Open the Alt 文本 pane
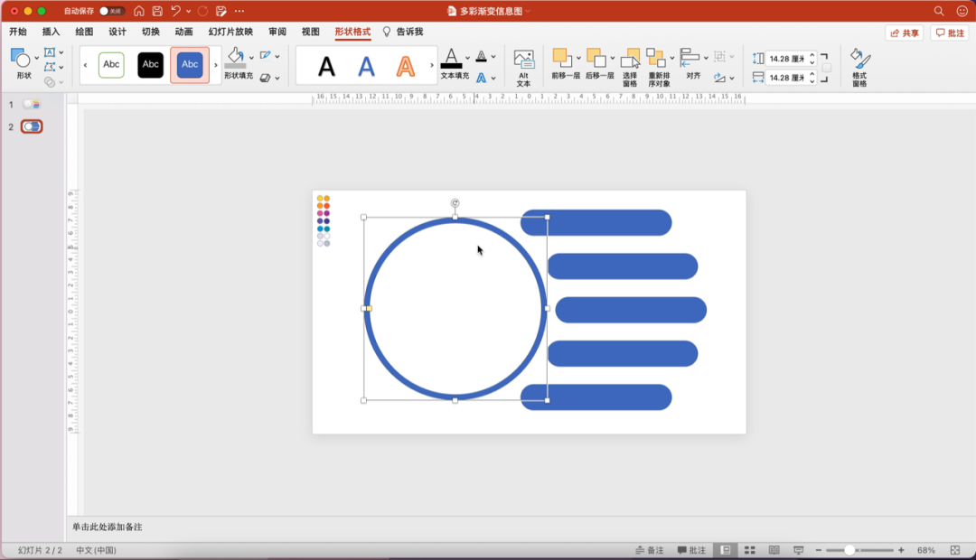 [x=523, y=66]
